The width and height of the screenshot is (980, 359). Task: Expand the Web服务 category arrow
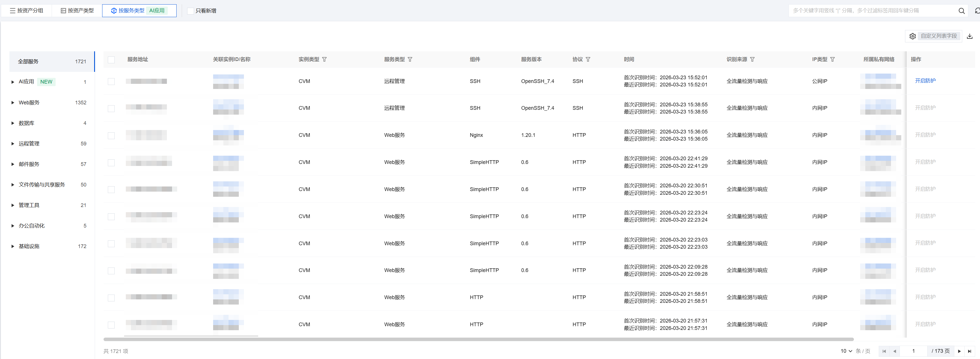point(13,103)
